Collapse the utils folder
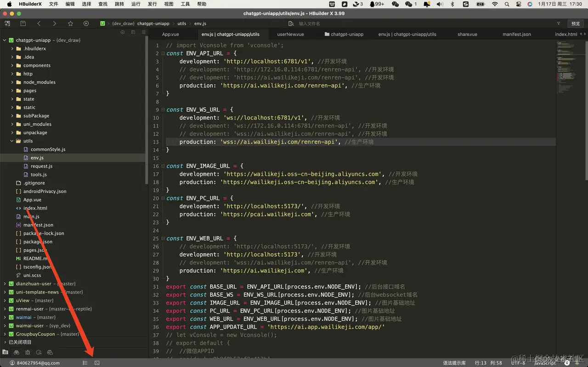 12,141
